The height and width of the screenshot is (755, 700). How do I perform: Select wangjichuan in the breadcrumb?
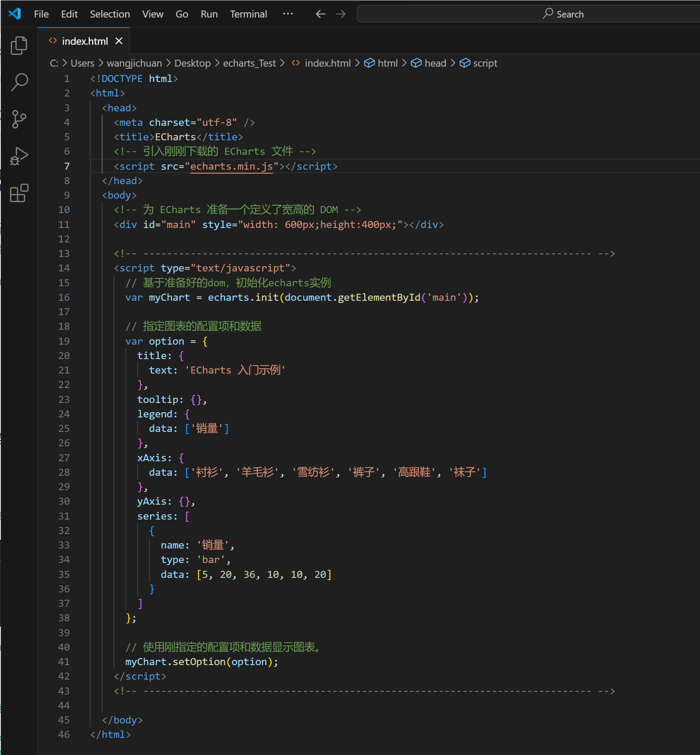(134, 63)
